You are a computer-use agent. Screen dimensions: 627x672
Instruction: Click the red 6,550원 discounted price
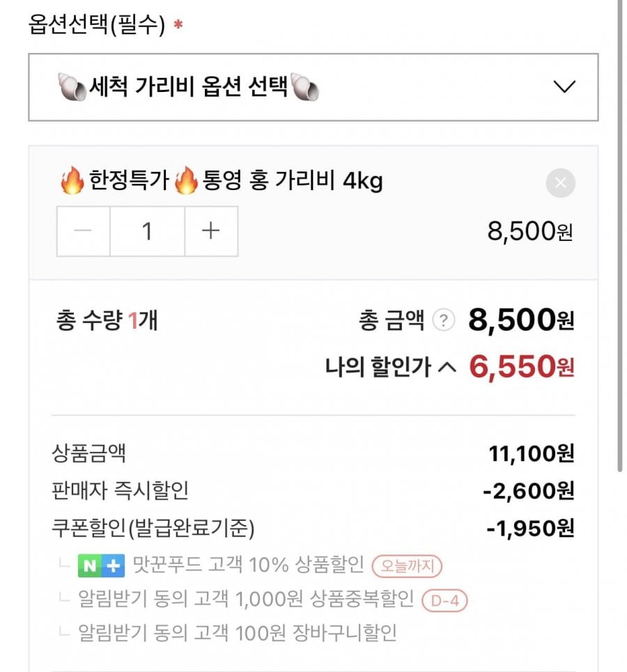click(521, 366)
